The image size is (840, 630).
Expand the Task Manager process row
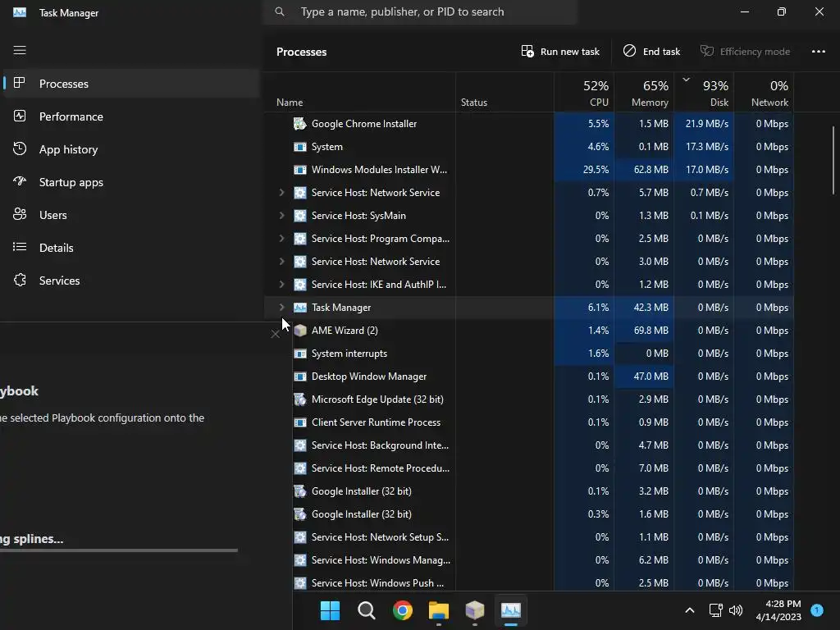point(282,308)
